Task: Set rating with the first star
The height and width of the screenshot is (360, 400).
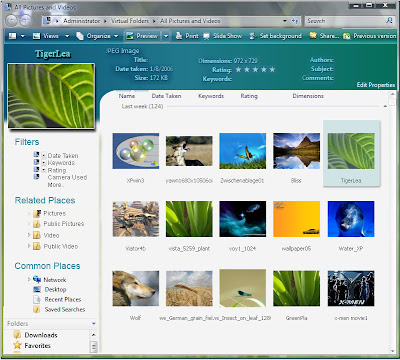Action: [238, 69]
